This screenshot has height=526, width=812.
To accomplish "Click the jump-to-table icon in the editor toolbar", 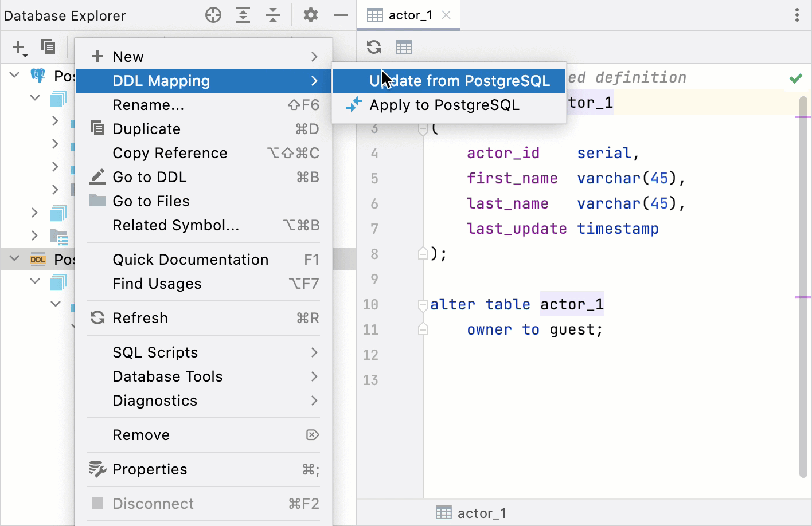I will 404,47.
